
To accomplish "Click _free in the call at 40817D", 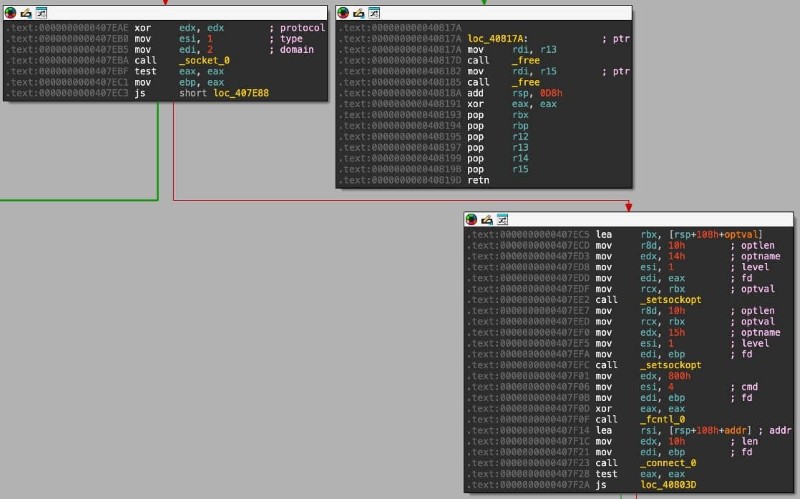I will [x=526, y=60].
